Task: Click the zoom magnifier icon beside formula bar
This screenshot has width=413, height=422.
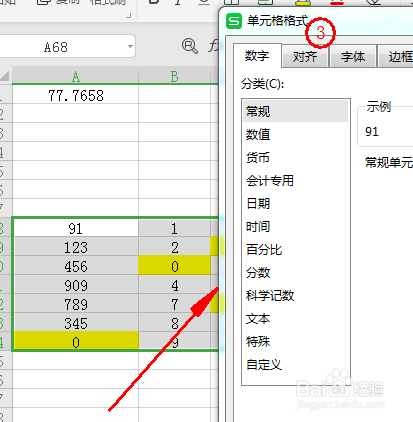Action: pos(190,46)
